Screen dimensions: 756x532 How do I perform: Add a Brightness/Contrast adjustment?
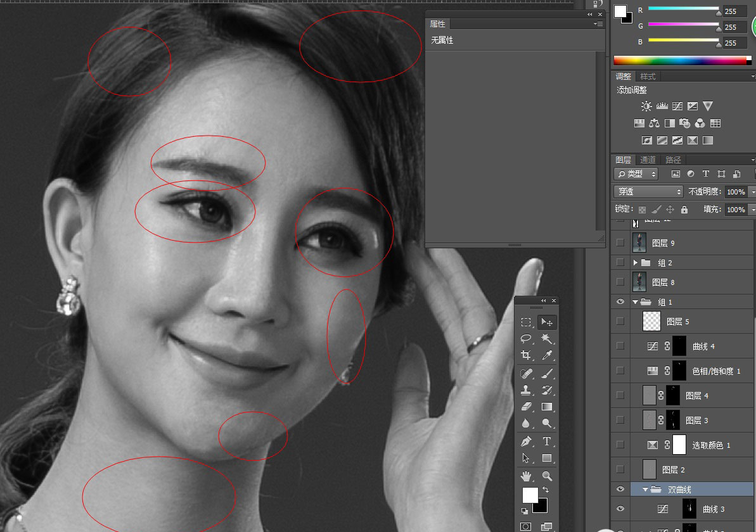pyautogui.click(x=646, y=106)
